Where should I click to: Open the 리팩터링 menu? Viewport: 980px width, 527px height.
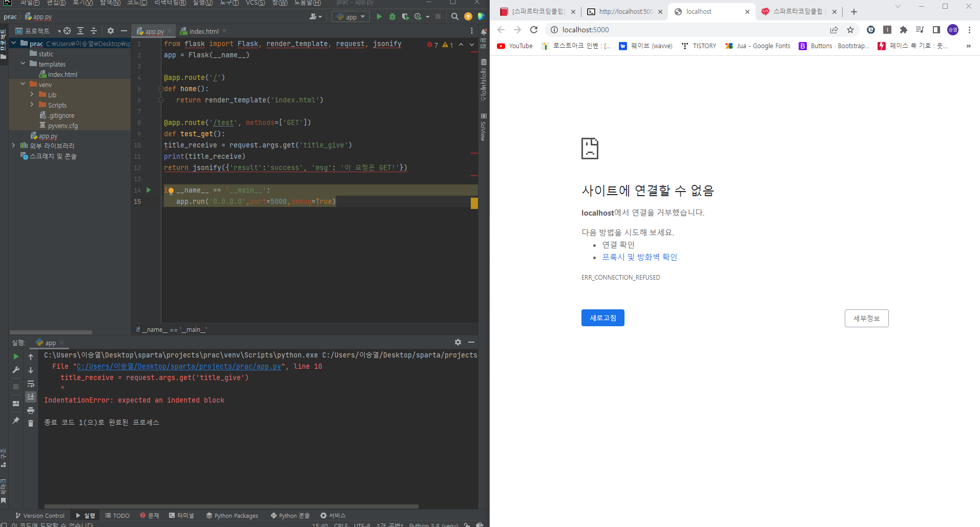(170, 3)
